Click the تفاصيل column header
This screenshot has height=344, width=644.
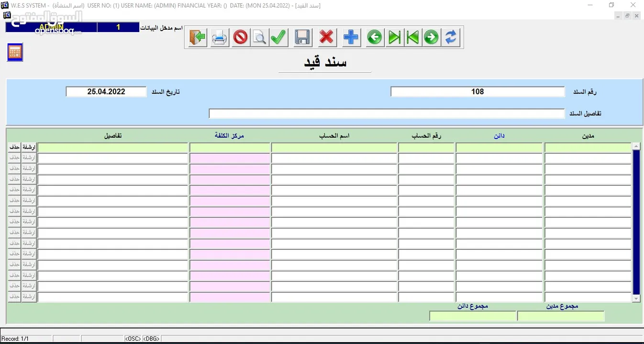point(113,136)
